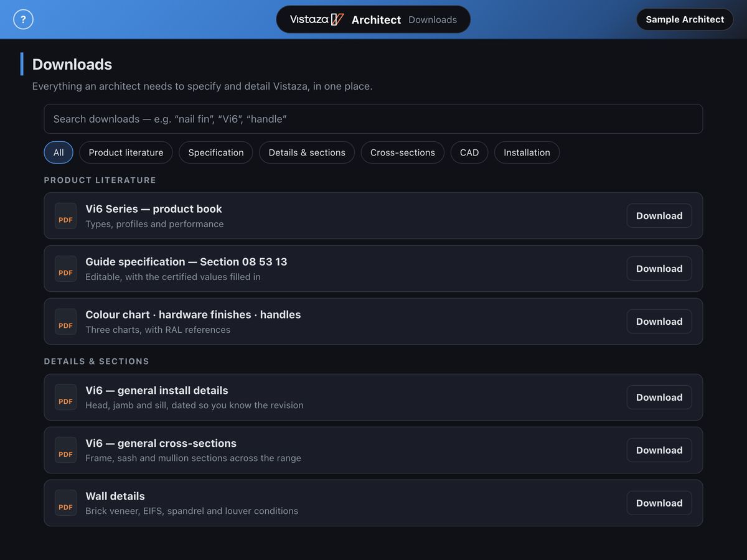
Task: Click PDF icon for general cross-sections
Action: pos(65,450)
